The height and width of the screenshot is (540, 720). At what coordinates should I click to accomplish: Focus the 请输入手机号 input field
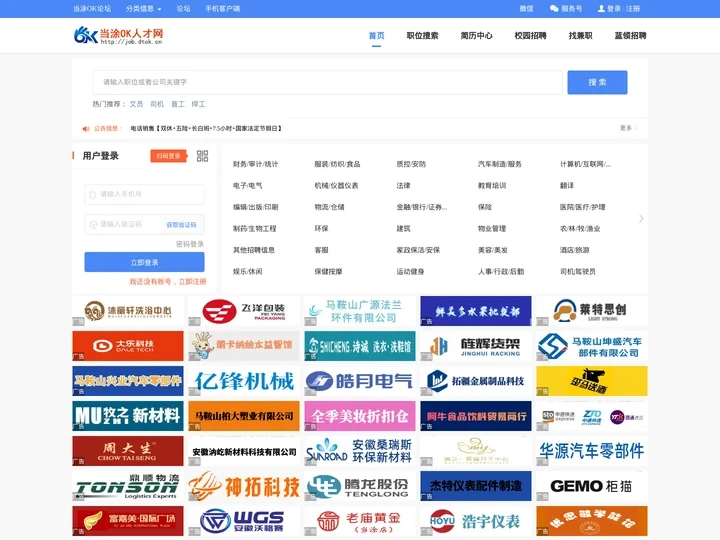click(144, 194)
